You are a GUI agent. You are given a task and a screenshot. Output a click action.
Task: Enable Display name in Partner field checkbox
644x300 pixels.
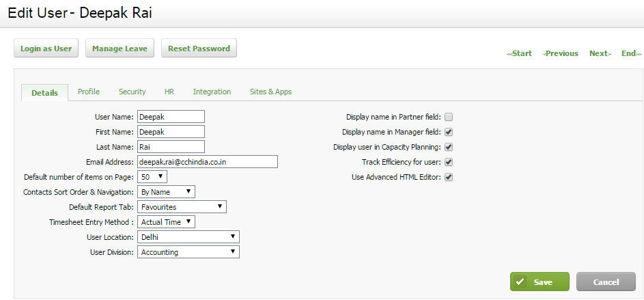tap(449, 117)
